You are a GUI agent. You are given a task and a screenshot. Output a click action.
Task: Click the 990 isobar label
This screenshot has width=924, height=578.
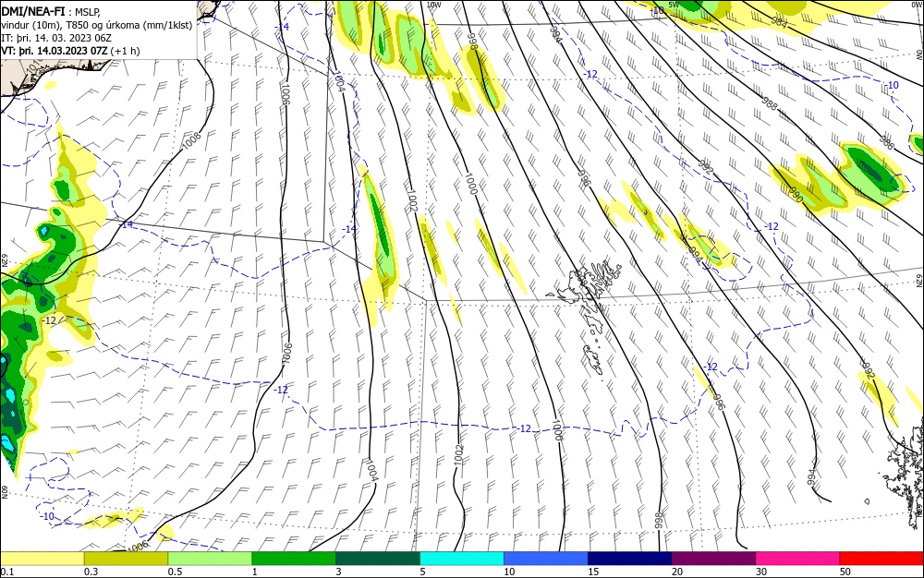pos(795,196)
